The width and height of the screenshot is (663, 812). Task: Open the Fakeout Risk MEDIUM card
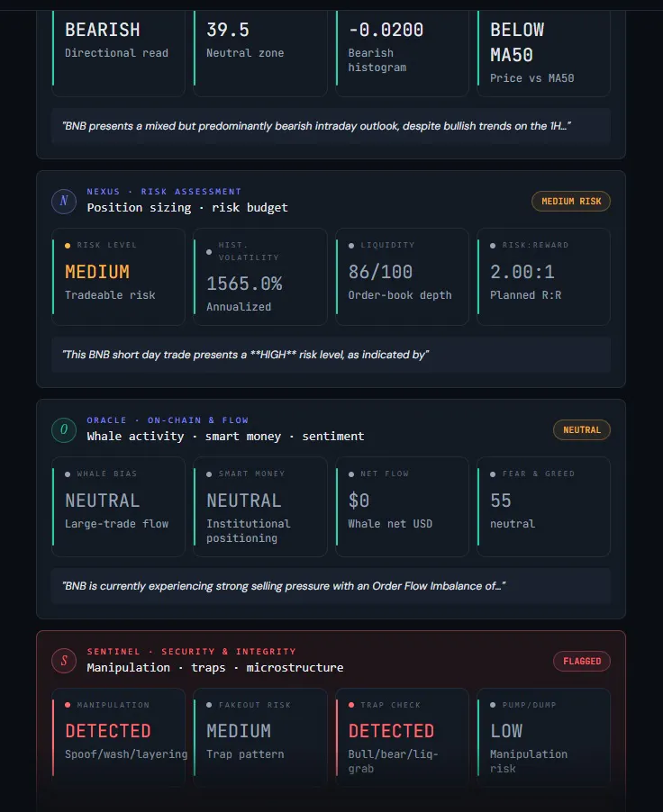click(260, 737)
